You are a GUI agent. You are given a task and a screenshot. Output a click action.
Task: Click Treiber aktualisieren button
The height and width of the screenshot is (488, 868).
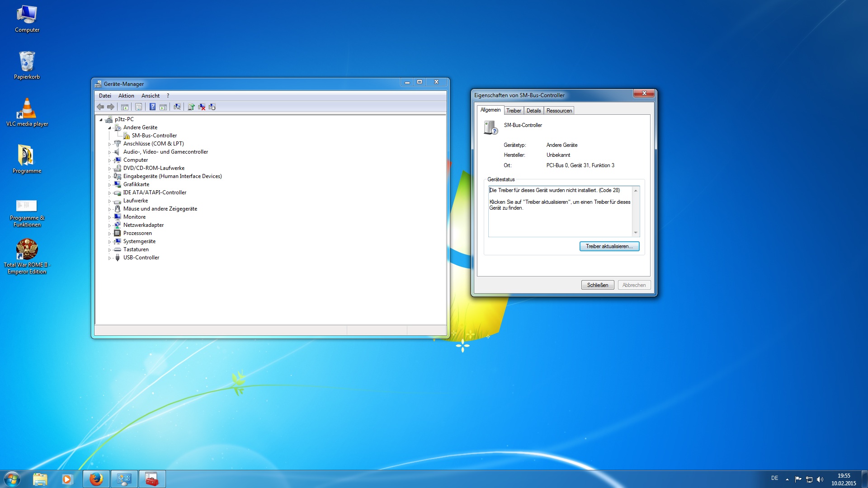(x=609, y=246)
